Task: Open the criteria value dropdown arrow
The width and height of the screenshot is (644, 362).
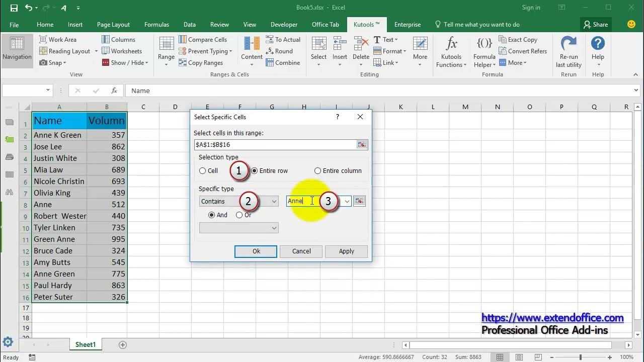Action: click(x=347, y=201)
